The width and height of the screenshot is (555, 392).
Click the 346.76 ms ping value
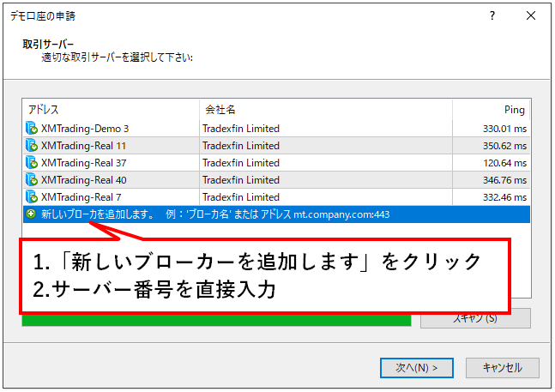click(x=504, y=180)
